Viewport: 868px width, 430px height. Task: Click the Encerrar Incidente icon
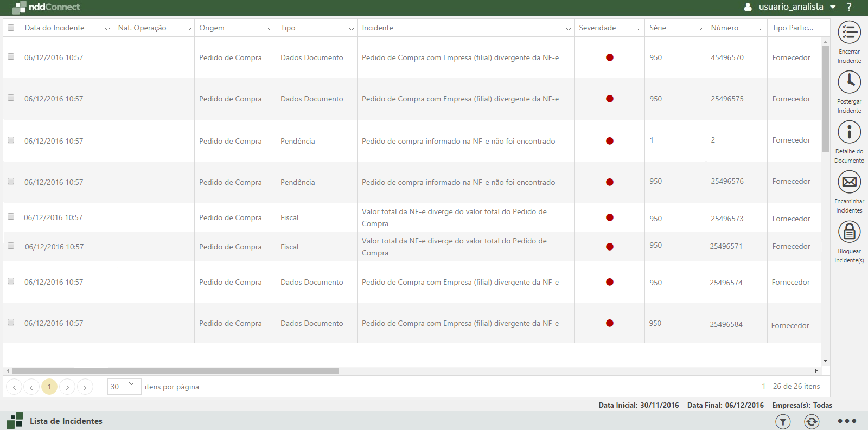(x=849, y=33)
